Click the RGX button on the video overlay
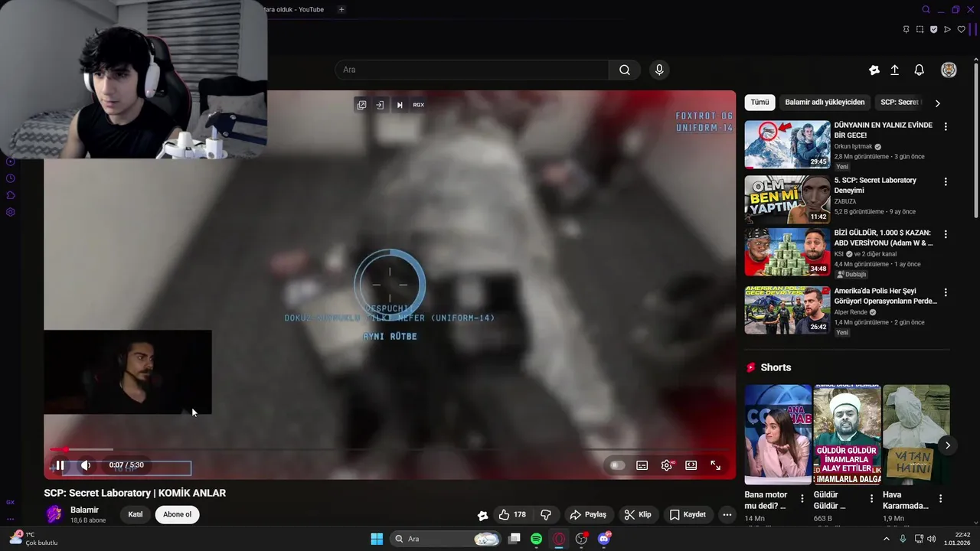 [x=419, y=105]
